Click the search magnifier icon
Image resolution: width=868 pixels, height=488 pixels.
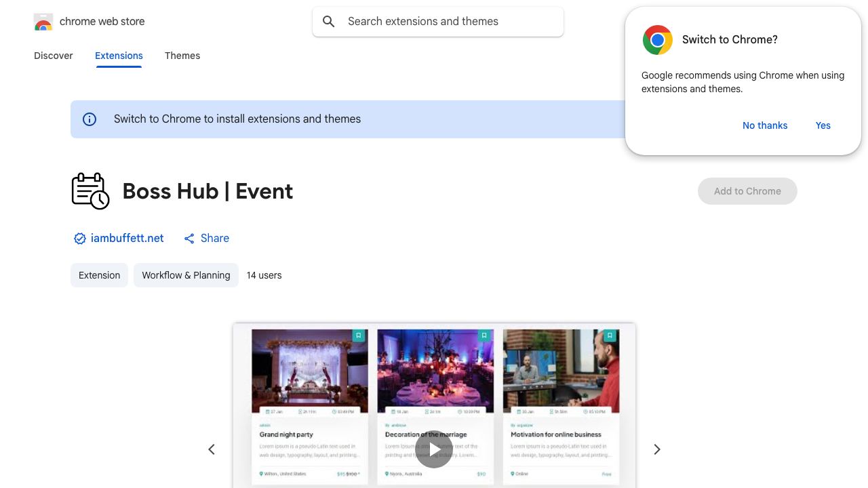[329, 22]
